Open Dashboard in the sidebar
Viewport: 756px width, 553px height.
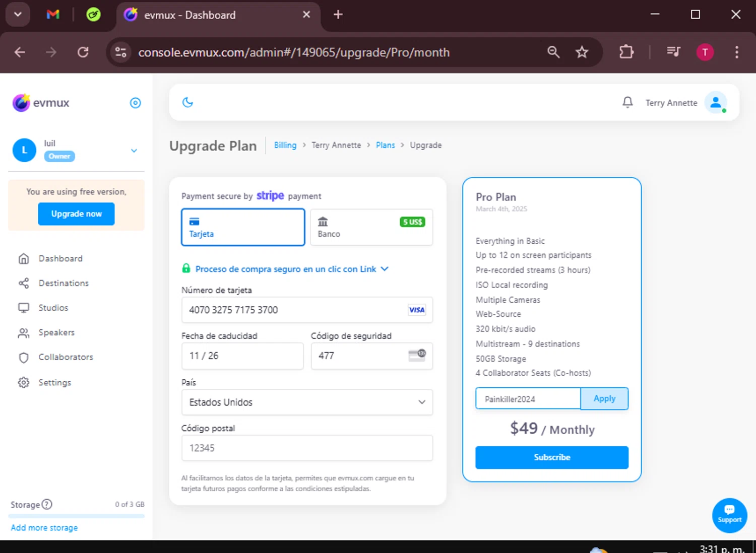60,258
